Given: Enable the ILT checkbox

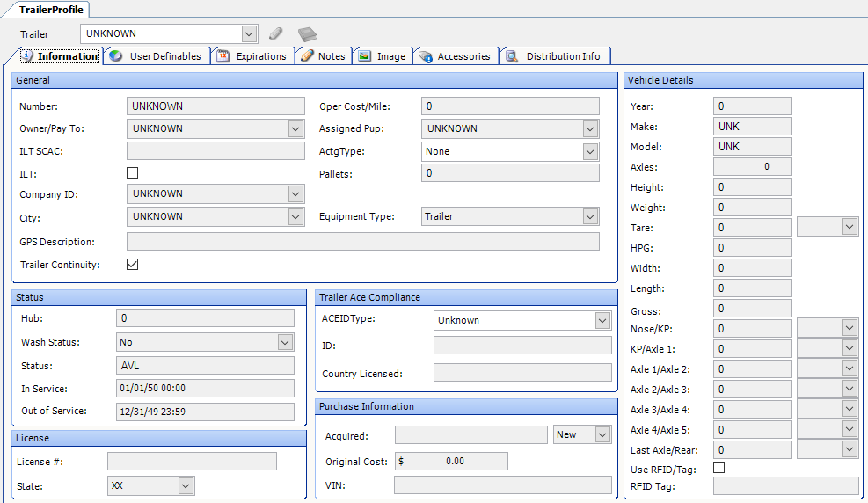Looking at the screenshot, I should point(133,173).
